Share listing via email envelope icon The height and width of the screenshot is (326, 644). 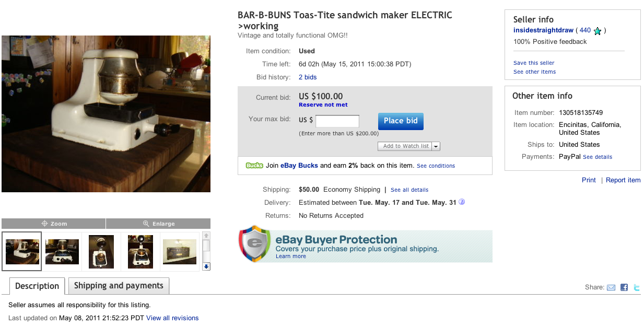(611, 287)
